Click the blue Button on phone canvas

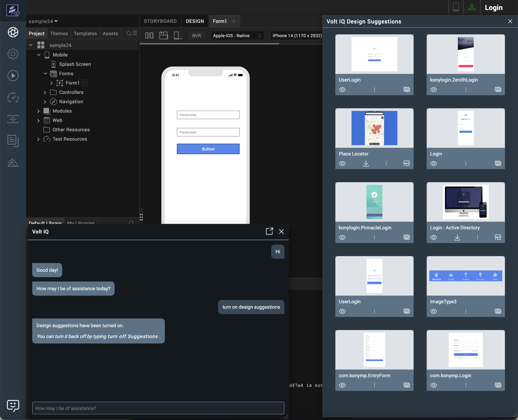(x=208, y=149)
